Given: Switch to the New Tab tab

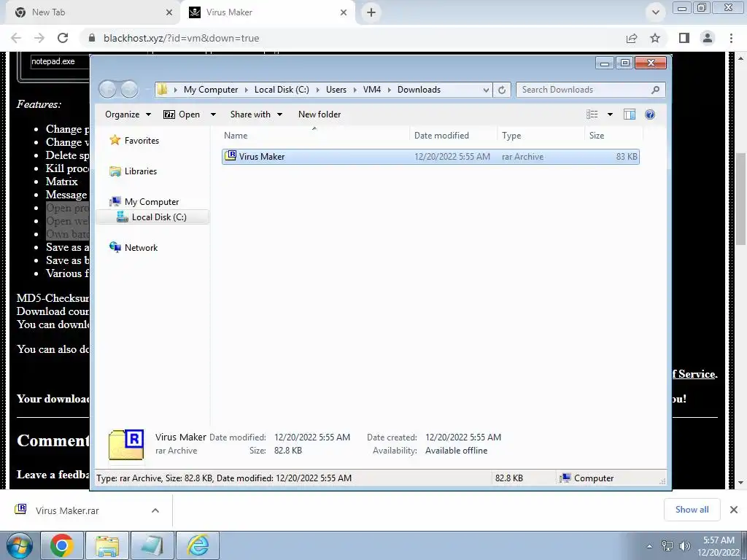Looking at the screenshot, I should pos(90,12).
